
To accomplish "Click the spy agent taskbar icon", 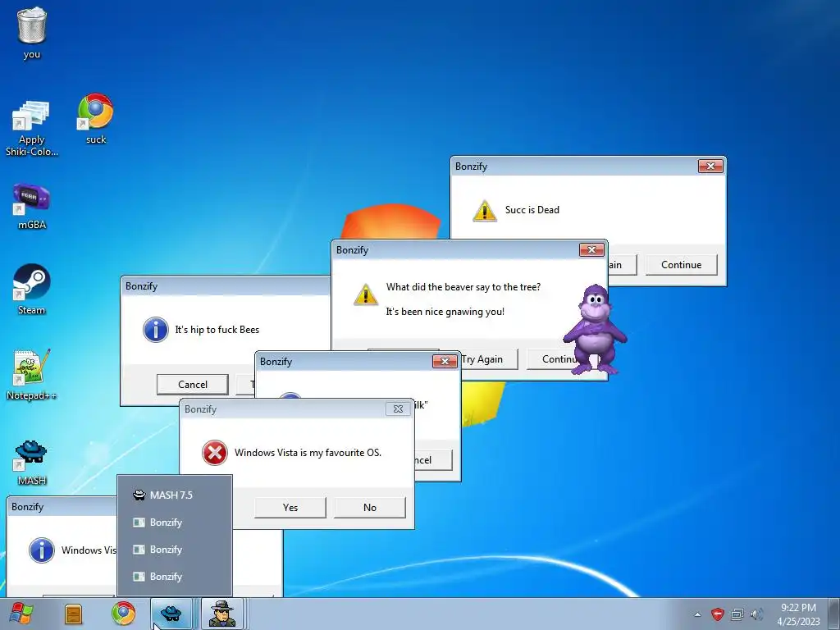I will point(221,614).
